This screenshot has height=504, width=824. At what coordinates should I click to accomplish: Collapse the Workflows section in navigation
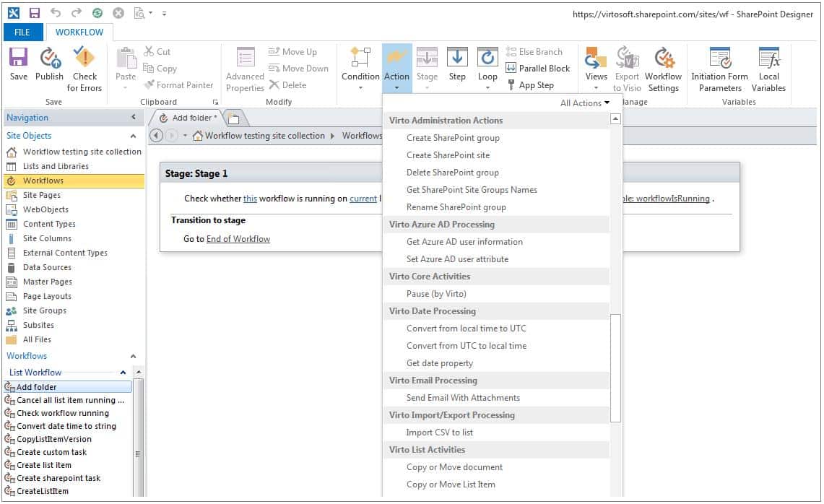(x=134, y=356)
